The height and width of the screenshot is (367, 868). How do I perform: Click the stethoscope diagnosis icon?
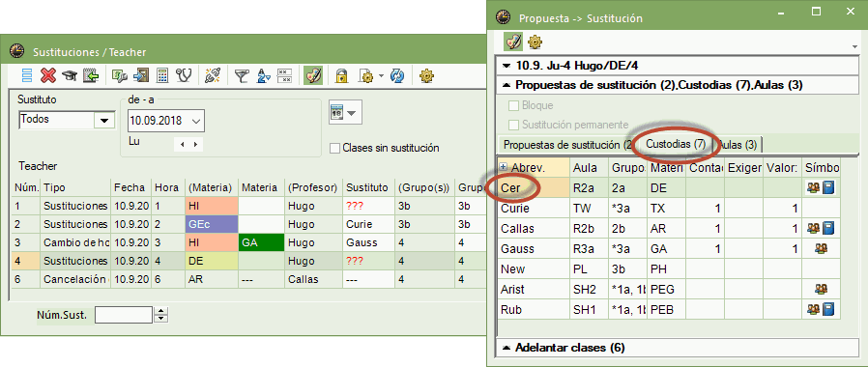point(184,75)
